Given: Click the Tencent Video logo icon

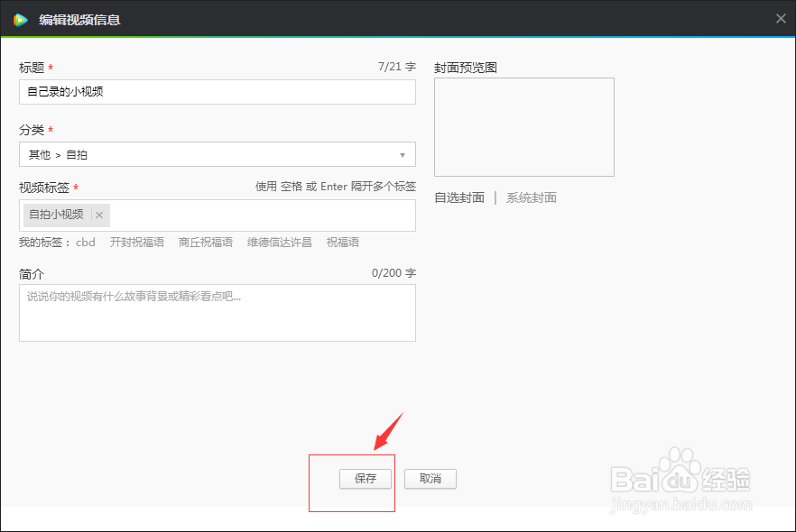Looking at the screenshot, I should click(20, 17).
